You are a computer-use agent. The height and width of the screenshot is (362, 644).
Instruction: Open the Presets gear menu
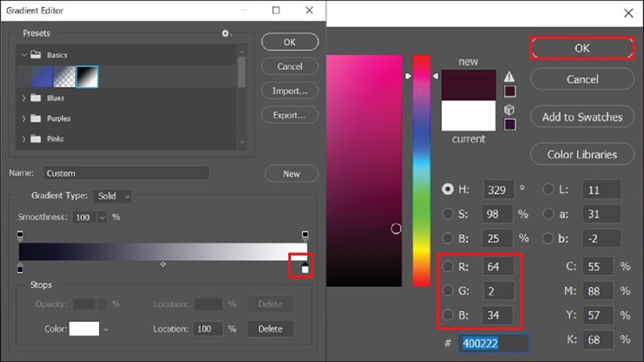pos(225,33)
